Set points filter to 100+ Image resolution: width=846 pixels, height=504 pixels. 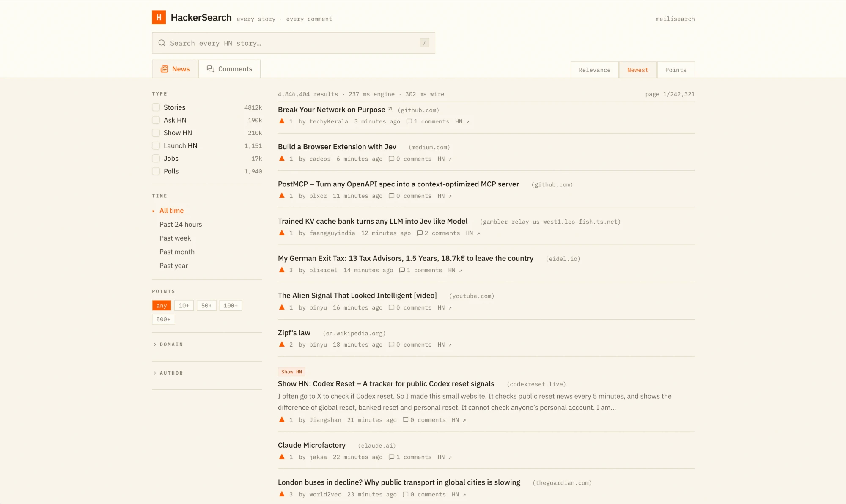[x=231, y=306]
